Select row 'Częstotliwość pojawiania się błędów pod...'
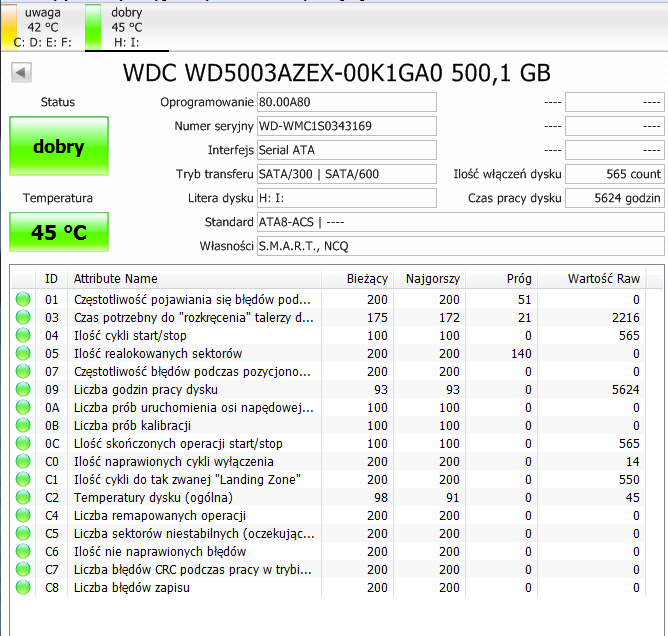Viewport: 668px width, 636px height. tap(328, 299)
